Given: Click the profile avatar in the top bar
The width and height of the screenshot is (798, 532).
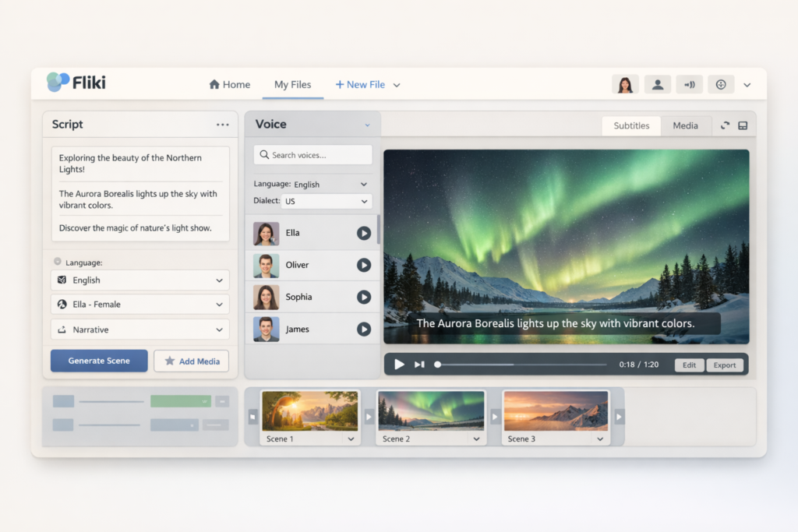Looking at the screenshot, I should pos(625,84).
